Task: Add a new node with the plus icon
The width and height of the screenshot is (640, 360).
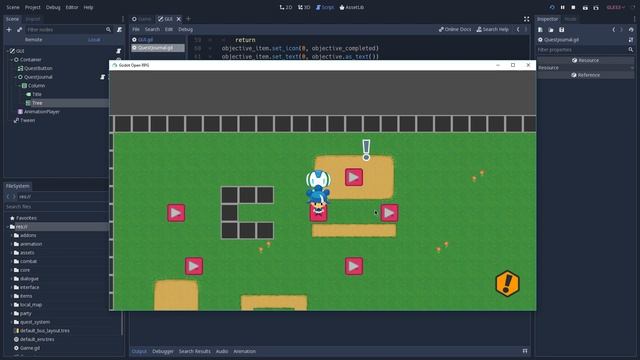Action: (x=9, y=29)
